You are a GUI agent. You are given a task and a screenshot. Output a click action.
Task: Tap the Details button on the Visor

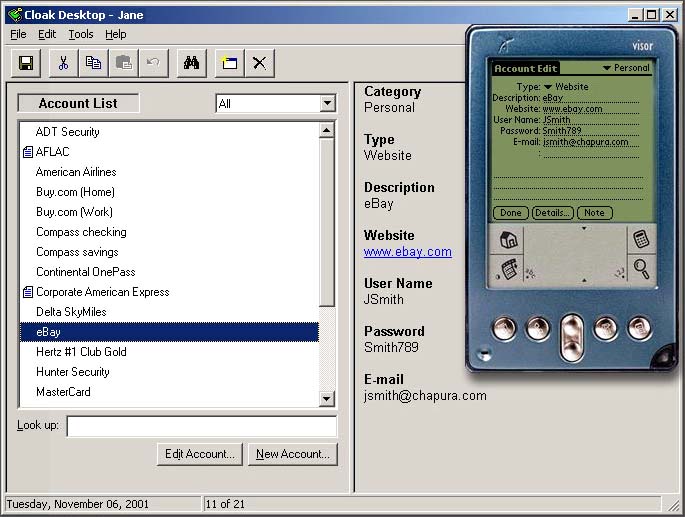coord(552,213)
